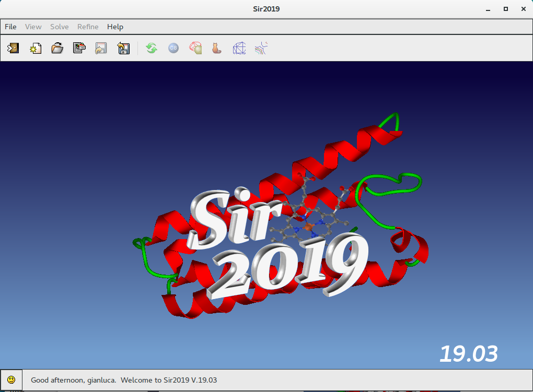Screen dimensions: 533x392
Task: Click the contour map lines icon
Action: 261,48
